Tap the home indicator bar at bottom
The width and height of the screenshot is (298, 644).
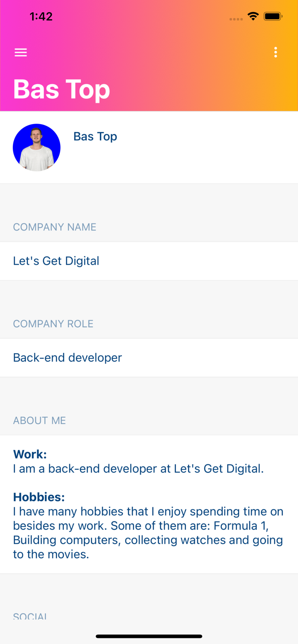149,636
